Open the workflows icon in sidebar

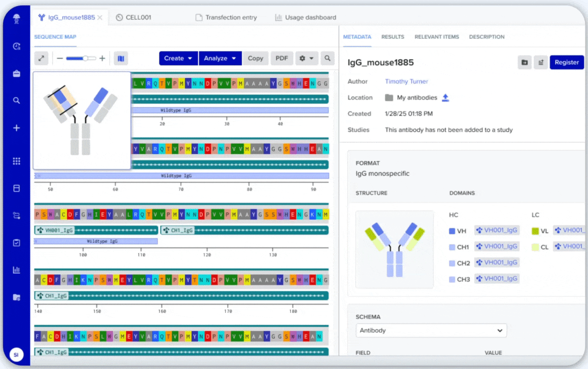click(17, 215)
